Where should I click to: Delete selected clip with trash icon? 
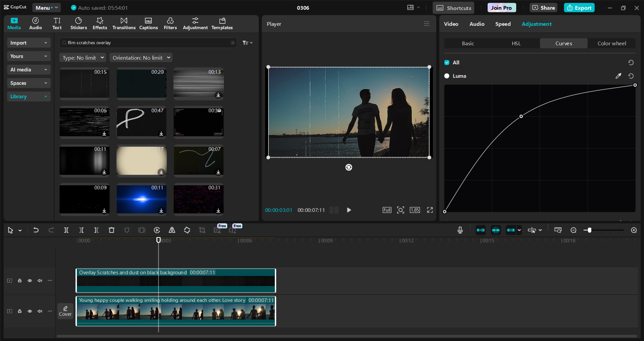111,230
